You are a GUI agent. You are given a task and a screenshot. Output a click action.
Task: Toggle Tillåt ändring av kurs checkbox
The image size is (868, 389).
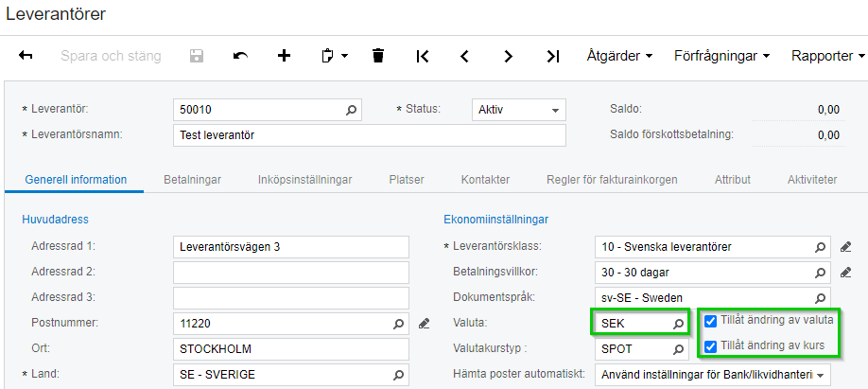711,345
